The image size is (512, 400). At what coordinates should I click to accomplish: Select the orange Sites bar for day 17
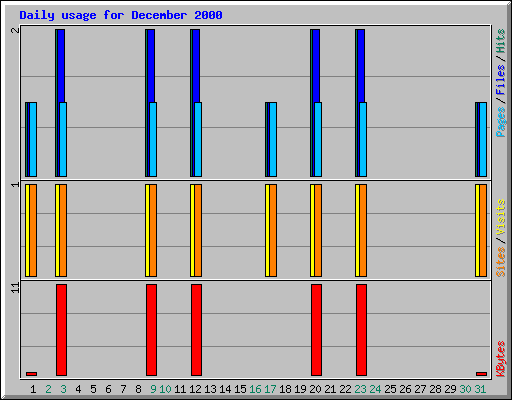click(x=273, y=230)
